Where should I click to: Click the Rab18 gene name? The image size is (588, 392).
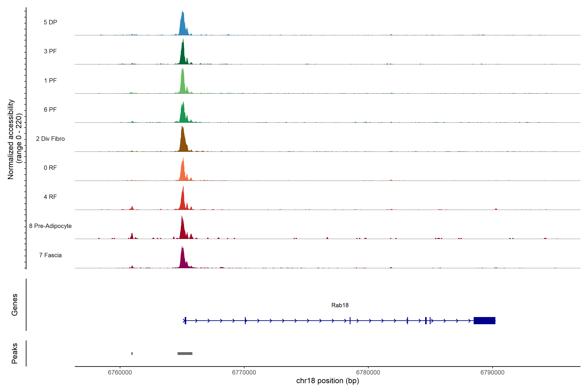coord(340,305)
